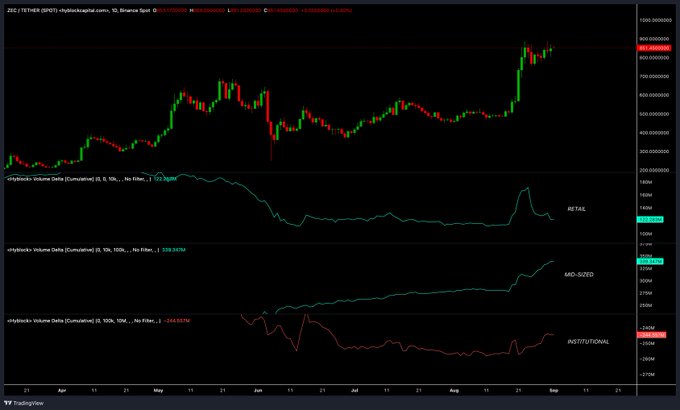Viewport: 680px width, 410px height.
Task: Click the green 339.347M mid-sized value tag
Action: (650, 262)
